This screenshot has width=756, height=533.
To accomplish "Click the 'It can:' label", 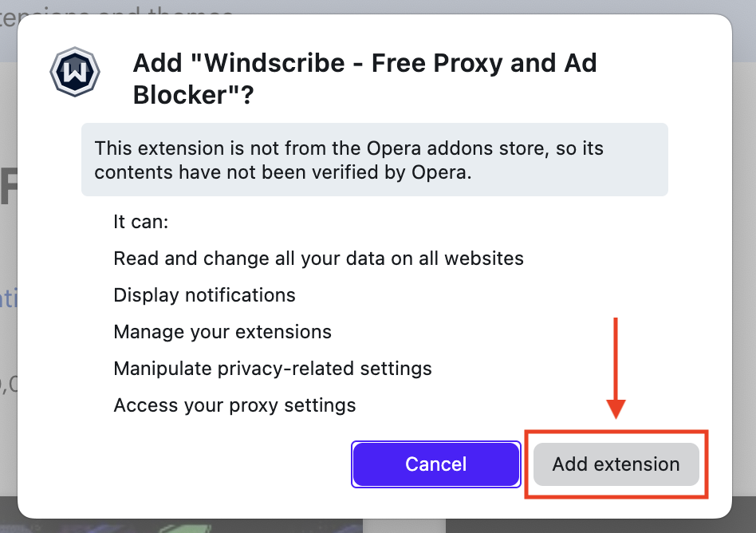I will (141, 222).
